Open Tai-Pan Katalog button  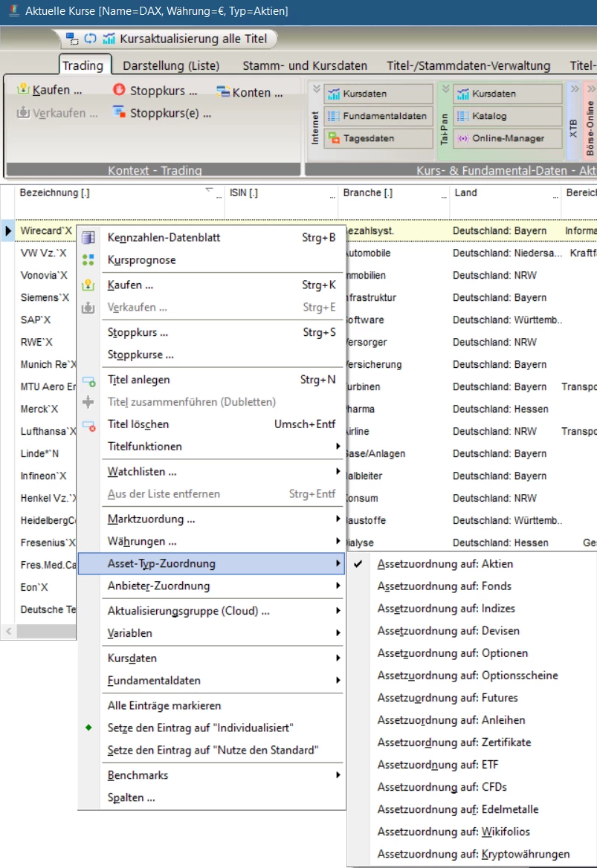(507, 116)
